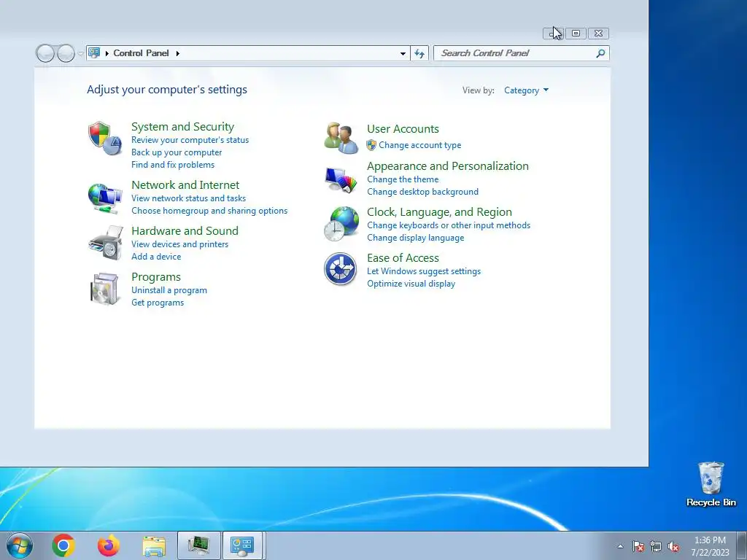Image resolution: width=747 pixels, height=560 pixels.
Task: Launch Google Chrome from the taskbar
Action: point(63,545)
